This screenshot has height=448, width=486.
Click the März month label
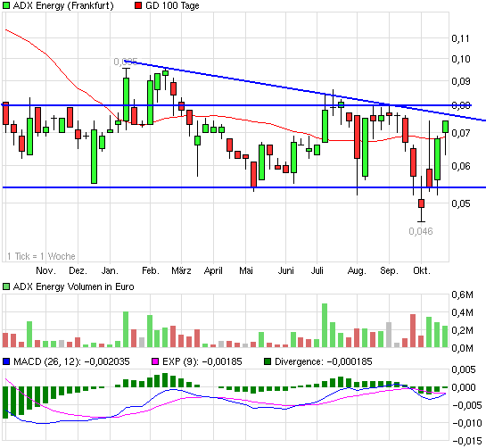point(181,270)
